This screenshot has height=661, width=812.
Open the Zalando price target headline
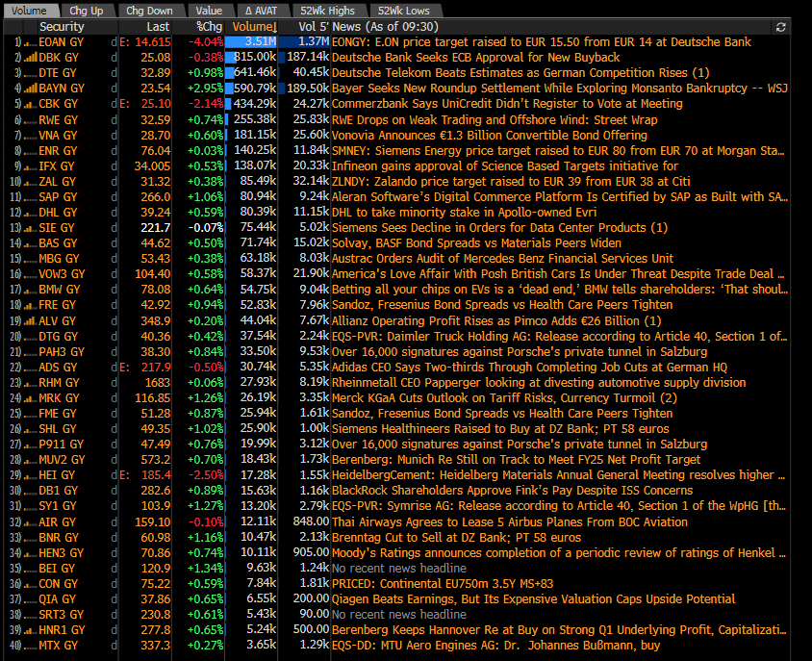click(x=511, y=182)
